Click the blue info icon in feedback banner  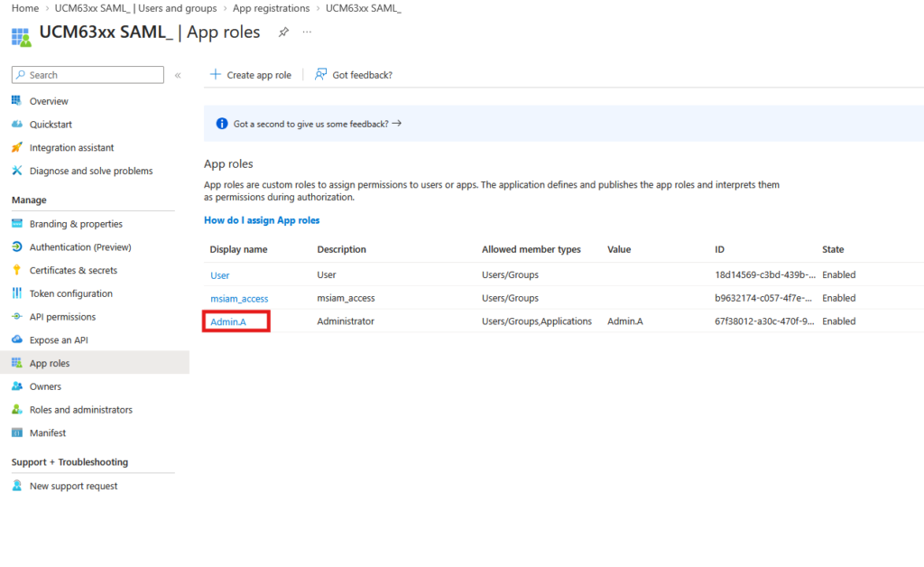click(x=222, y=124)
